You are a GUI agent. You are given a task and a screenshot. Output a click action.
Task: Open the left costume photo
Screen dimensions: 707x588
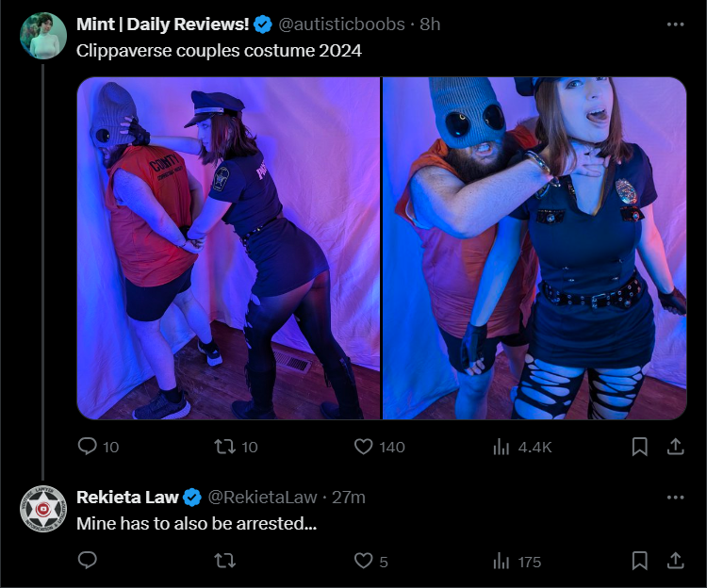click(228, 248)
